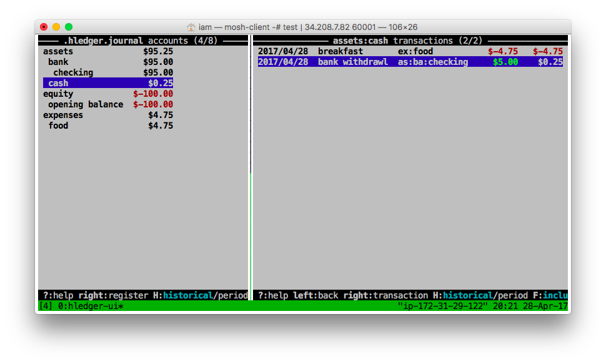
Task: Click historical toggle in left pane footer
Action: (x=188, y=295)
